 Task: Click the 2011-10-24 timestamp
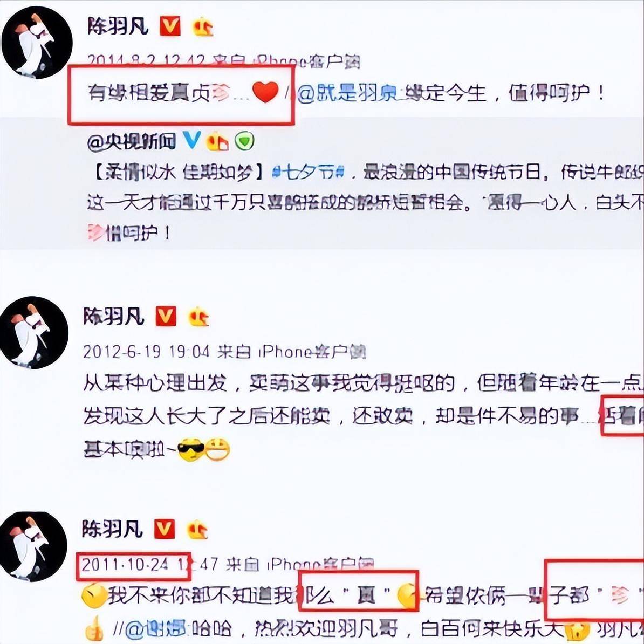[x=125, y=565]
